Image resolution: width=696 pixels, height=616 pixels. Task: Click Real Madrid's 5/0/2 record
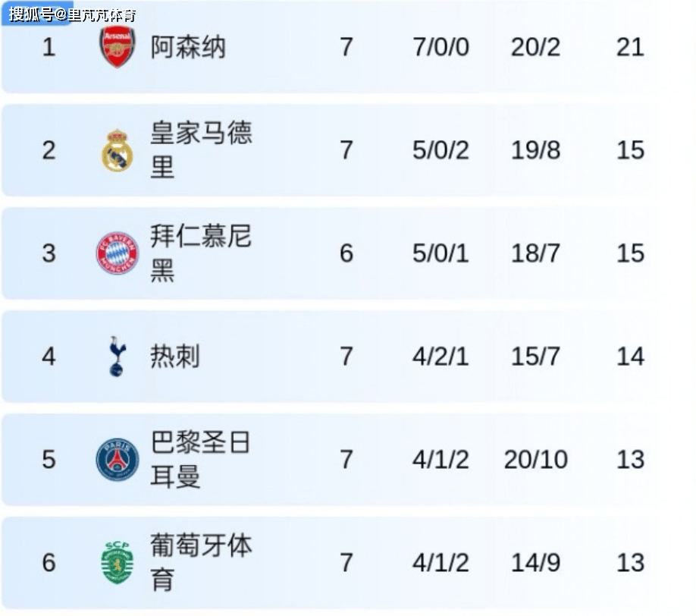coord(440,150)
